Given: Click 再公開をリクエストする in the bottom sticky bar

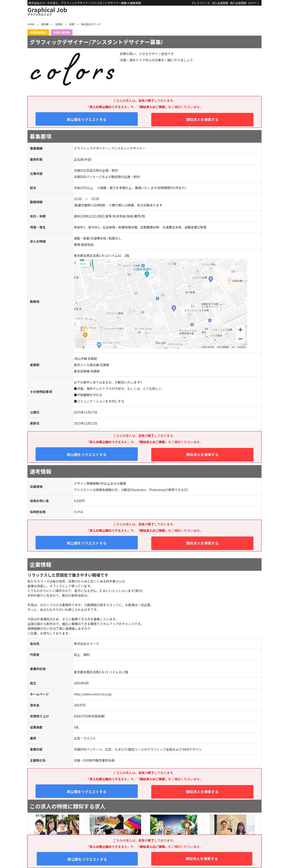Looking at the screenshot, I should click(87, 859).
